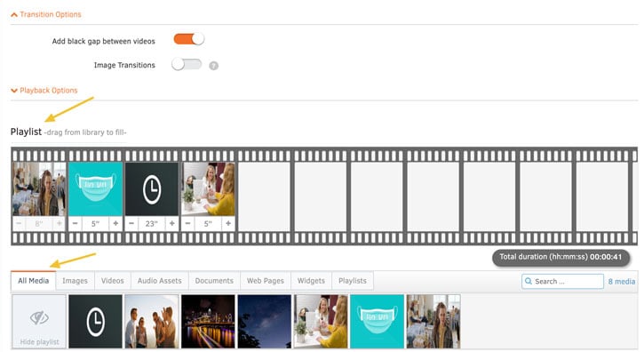Click the meeting item 5" duration field
The height and width of the screenshot is (352, 644).
click(x=208, y=224)
